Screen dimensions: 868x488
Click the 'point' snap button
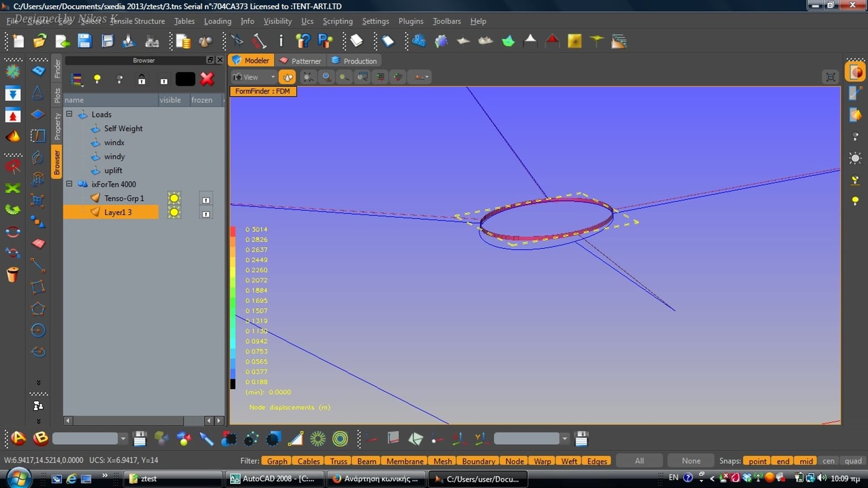(x=757, y=461)
